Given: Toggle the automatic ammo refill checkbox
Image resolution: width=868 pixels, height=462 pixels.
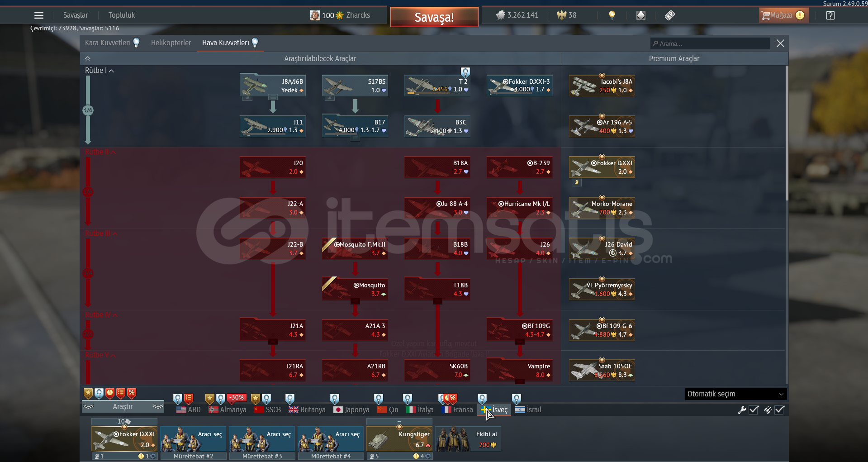Looking at the screenshot, I should 779,410.
